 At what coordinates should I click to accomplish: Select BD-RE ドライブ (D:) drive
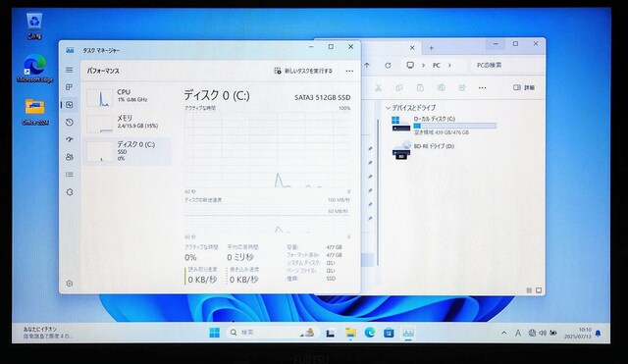pos(423,150)
